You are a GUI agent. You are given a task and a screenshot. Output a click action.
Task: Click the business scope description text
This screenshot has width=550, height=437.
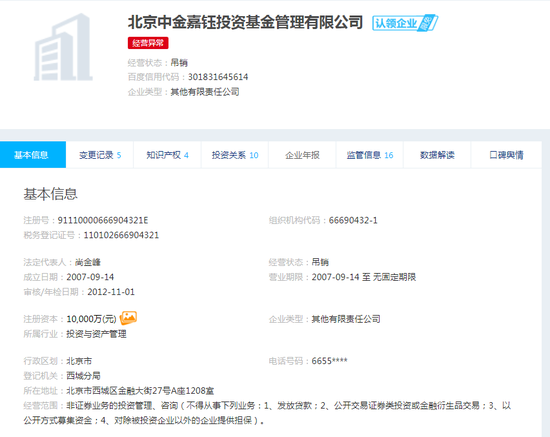point(267,413)
